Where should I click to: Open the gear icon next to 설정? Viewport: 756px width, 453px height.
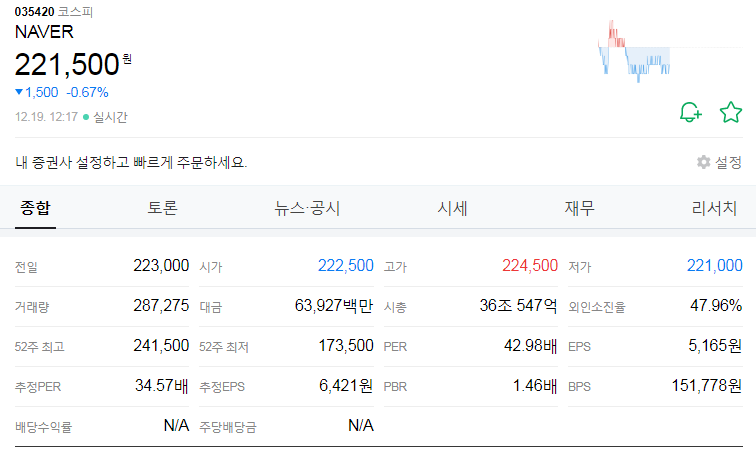coord(703,162)
